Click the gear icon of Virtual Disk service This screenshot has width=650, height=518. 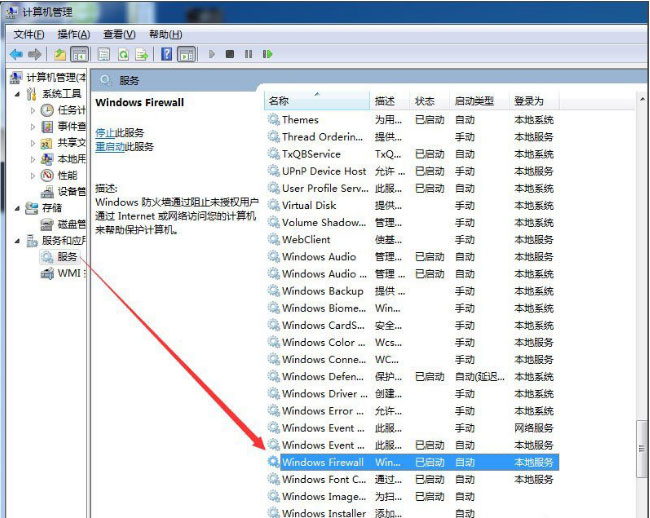point(274,206)
